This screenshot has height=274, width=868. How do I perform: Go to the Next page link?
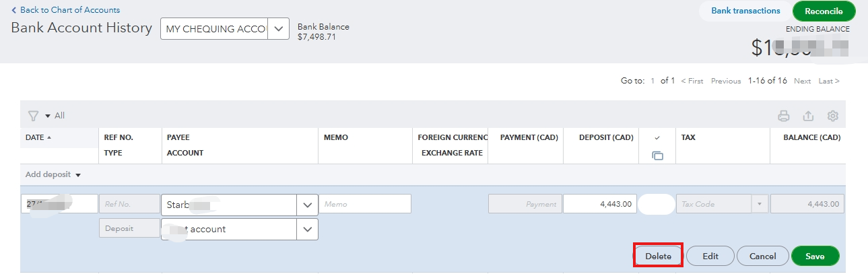coord(802,81)
